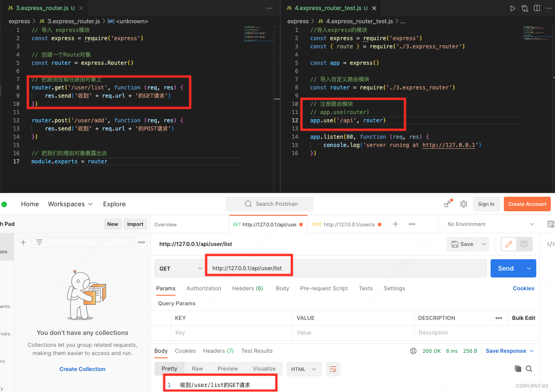Image resolution: width=555 pixels, height=392 pixels.
Task: Open right editor group more actions menu
Action: coord(548,8)
